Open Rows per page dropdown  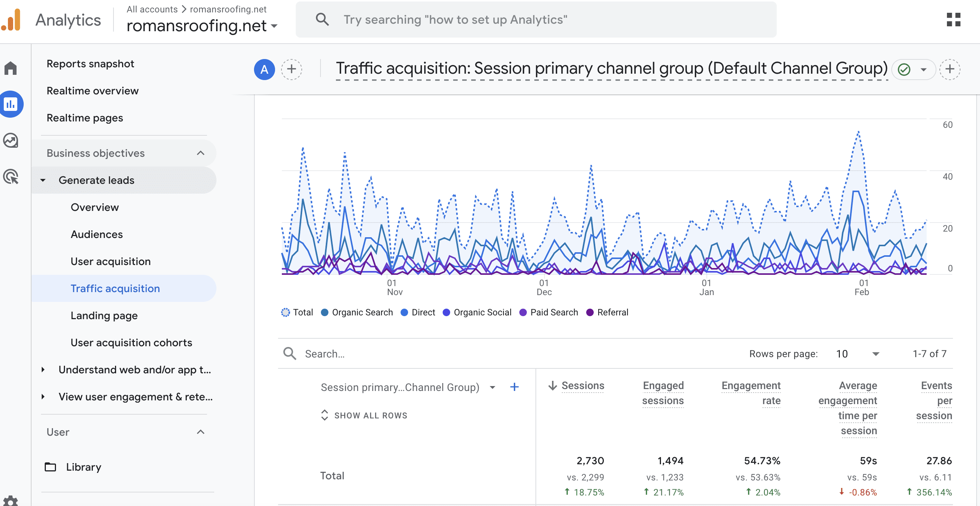pos(858,354)
